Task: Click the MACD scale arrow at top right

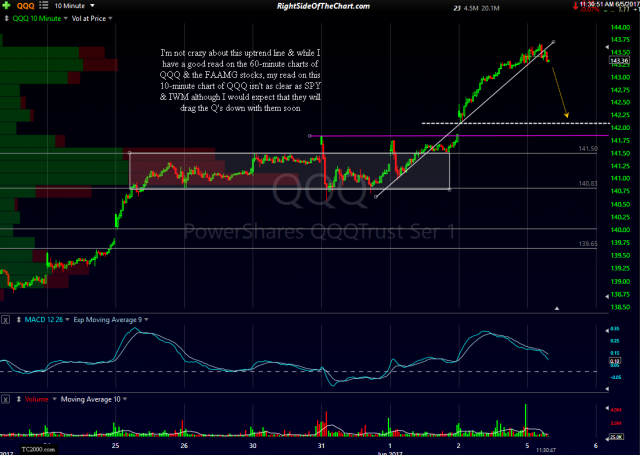Action: pyautogui.click(x=607, y=331)
